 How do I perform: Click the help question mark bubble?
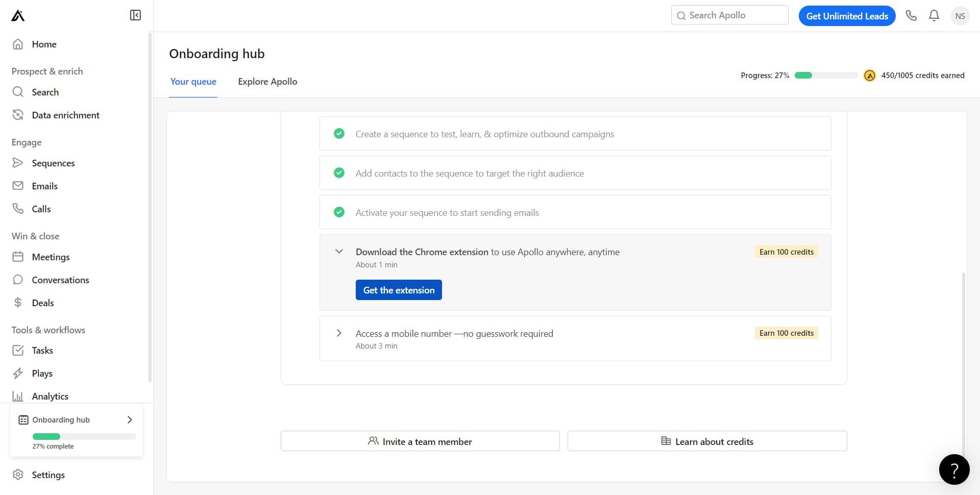click(954, 469)
